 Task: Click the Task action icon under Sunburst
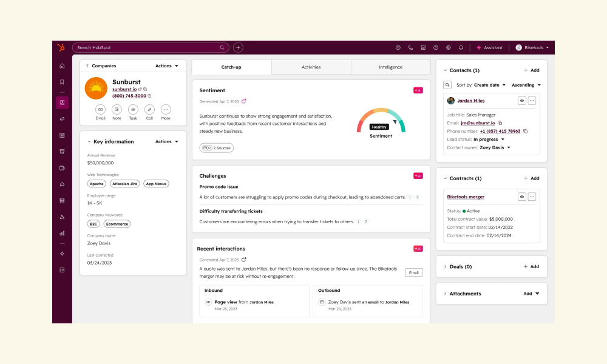click(133, 109)
